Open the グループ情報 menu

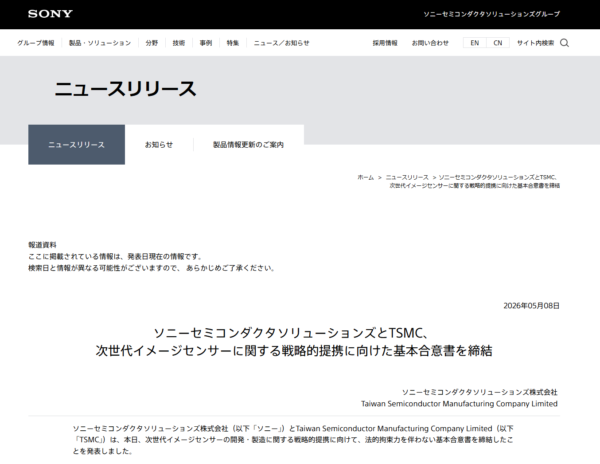(36, 43)
